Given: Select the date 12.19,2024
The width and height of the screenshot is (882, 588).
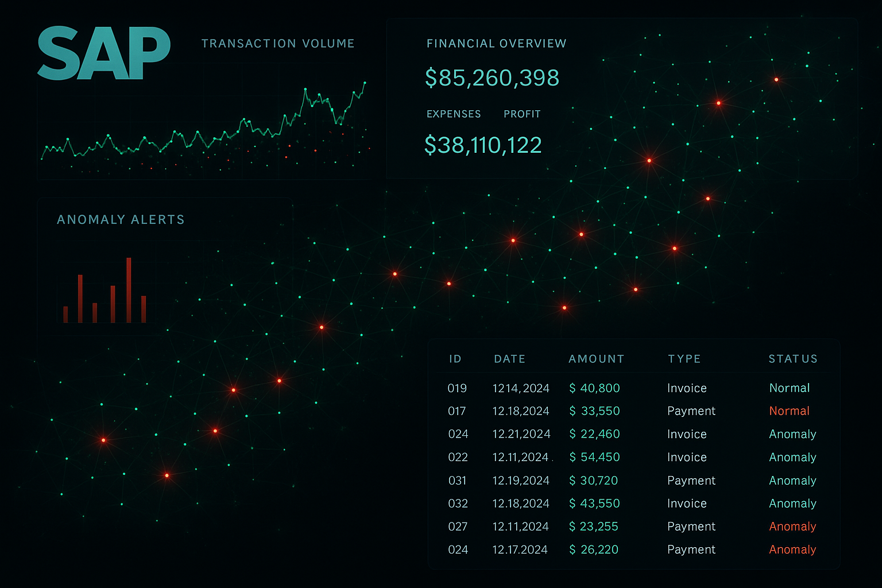Looking at the screenshot, I should tap(521, 481).
